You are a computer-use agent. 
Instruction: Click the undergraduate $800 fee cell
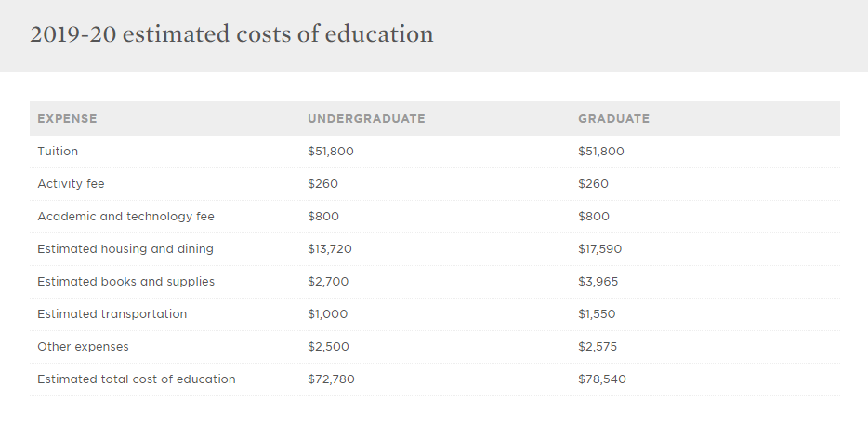(x=323, y=217)
